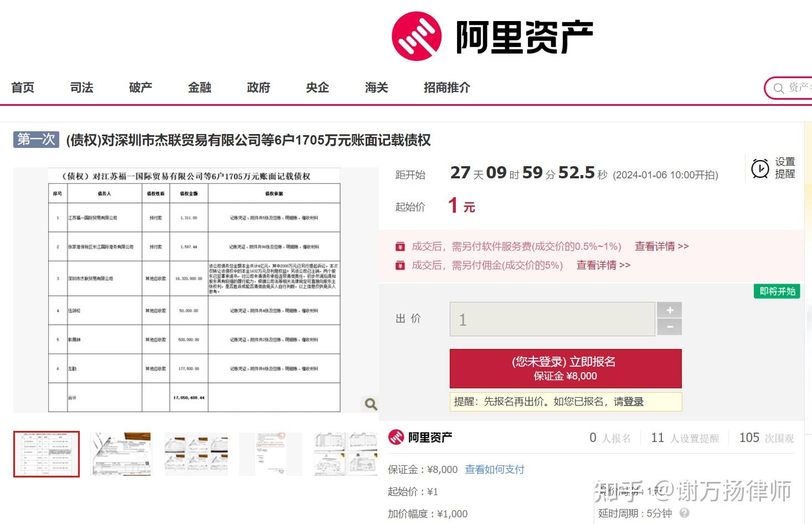Click the search magnifier icon in search box
This screenshot has width=812, height=524.
click(x=779, y=88)
